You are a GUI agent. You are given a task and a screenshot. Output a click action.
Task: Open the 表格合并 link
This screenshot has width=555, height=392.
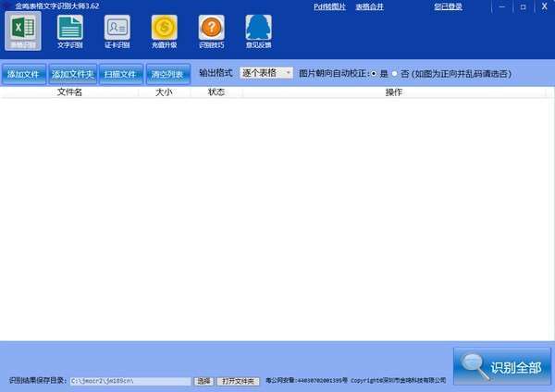(369, 6)
